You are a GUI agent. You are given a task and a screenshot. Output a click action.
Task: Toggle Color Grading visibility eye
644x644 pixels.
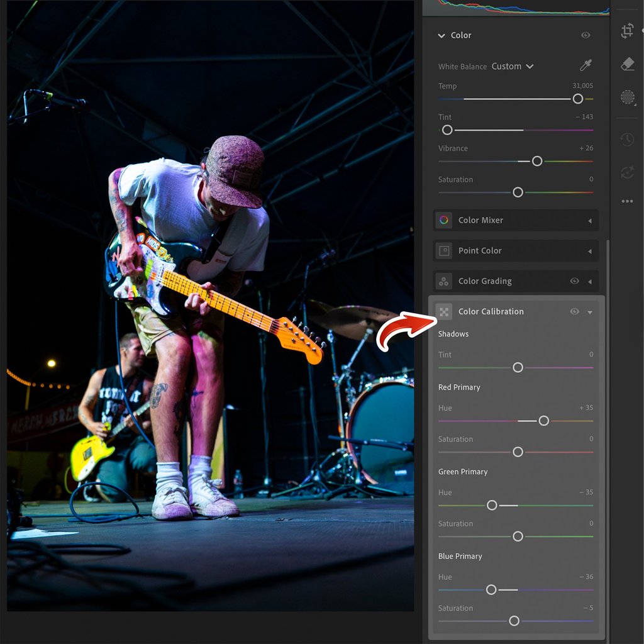(x=574, y=281)
